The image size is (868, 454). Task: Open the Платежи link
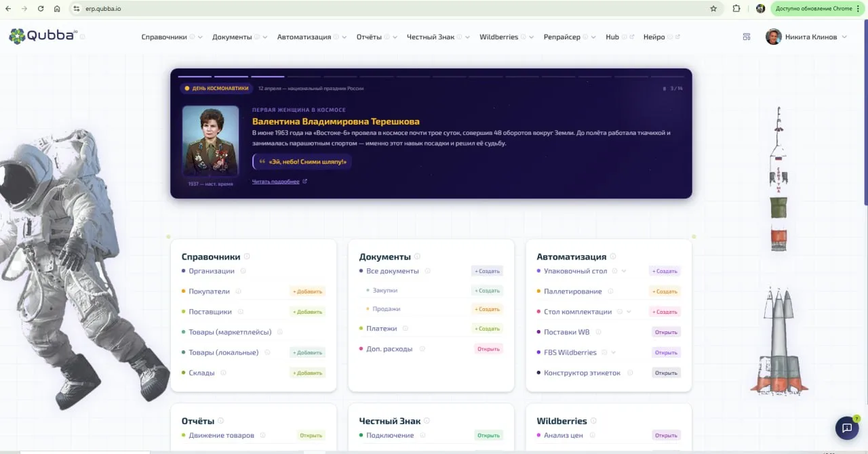(x=382, y=329)
